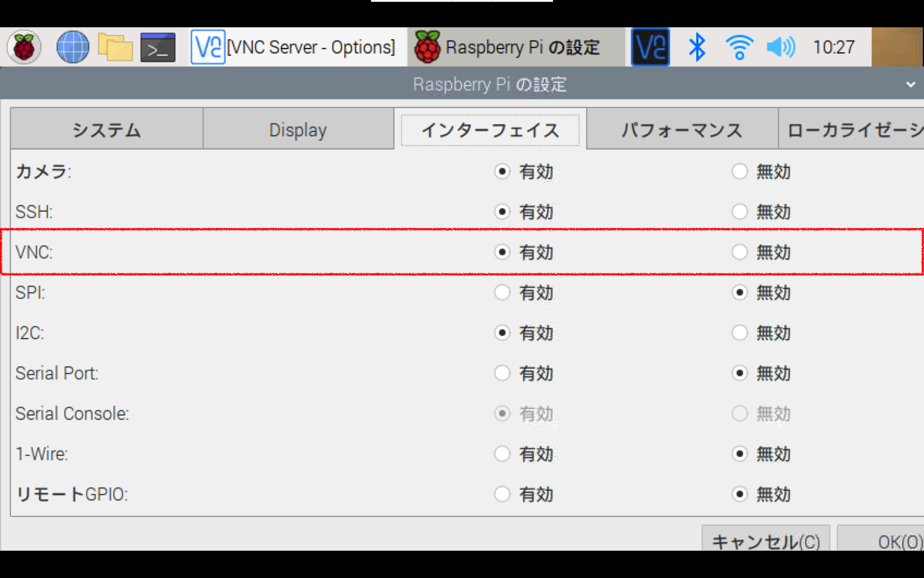Click the VNC: row label
Viewport: 924px width, 578px height.
pos(34,252)
